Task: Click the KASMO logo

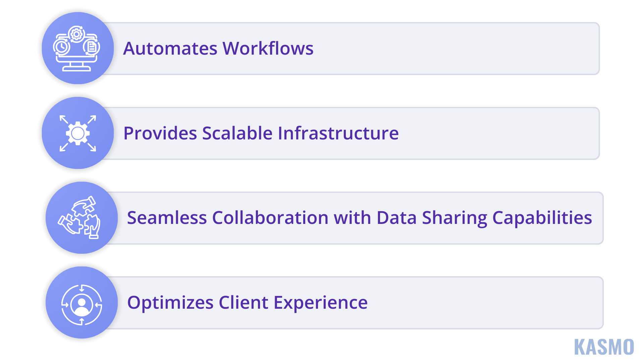Action: (x=604, y=347)
